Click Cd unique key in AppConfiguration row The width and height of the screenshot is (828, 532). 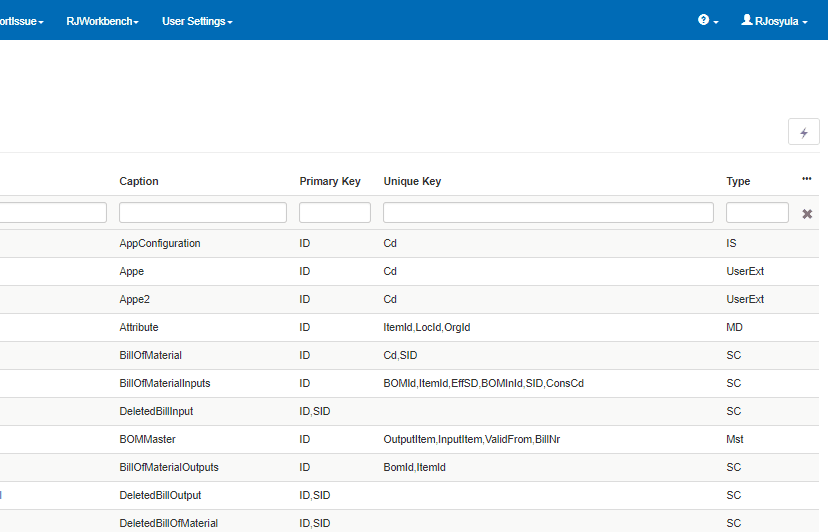(390, 244)
